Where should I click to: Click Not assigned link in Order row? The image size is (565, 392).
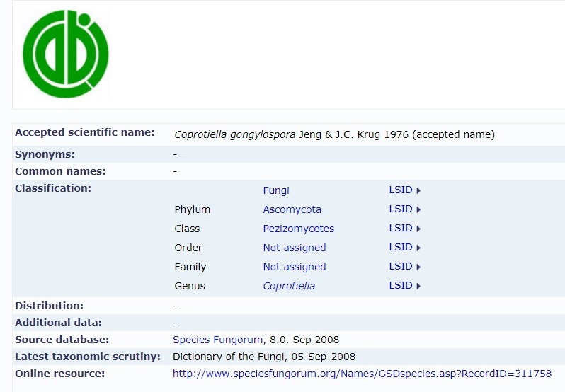click(x=295, y=248)
